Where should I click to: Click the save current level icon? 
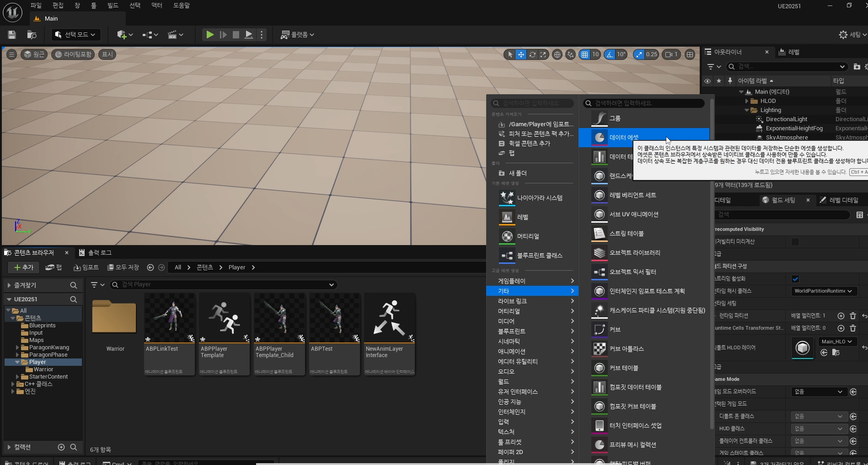coord(12,35)
